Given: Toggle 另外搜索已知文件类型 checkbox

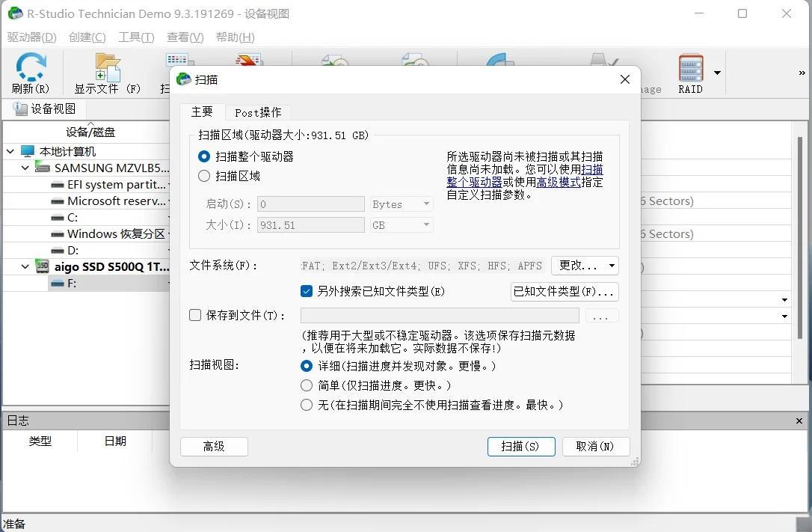Looking at the screenshot, I should [x=306, y=291].
